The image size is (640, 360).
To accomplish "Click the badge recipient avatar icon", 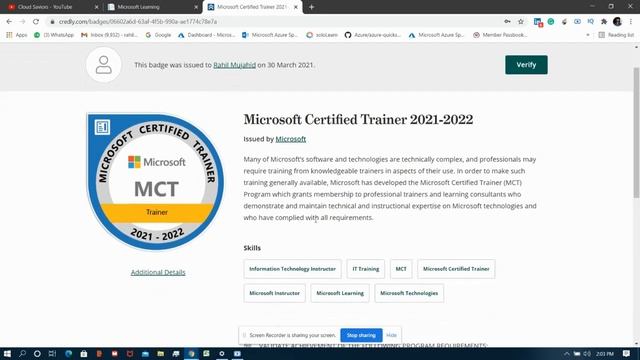I will [104, 65].
